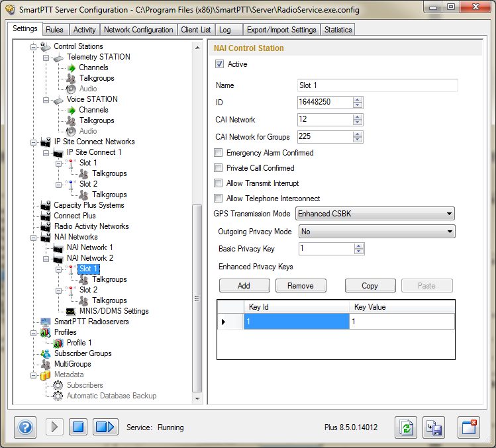Click the NAI Network 1 icon
The width and height of the screenshot is (496, 448).
58,248
